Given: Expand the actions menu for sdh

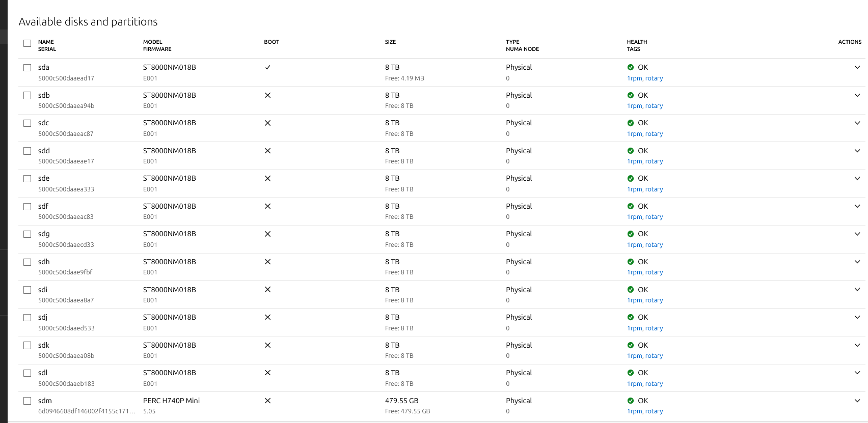Looking at the screenshot, I should click(857, 262).
